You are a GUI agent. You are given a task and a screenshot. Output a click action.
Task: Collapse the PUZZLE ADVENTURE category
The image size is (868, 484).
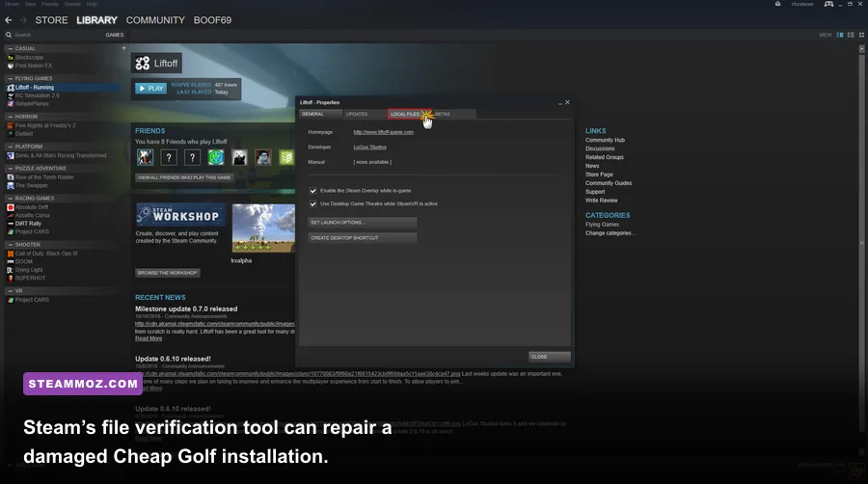click(x=10, y=168)
